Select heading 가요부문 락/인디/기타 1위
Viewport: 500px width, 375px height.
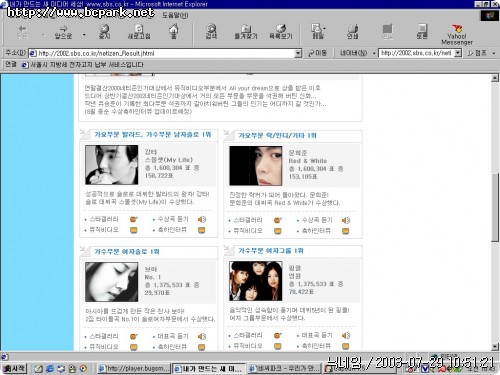pyautogui.click(x=277, y=136)
